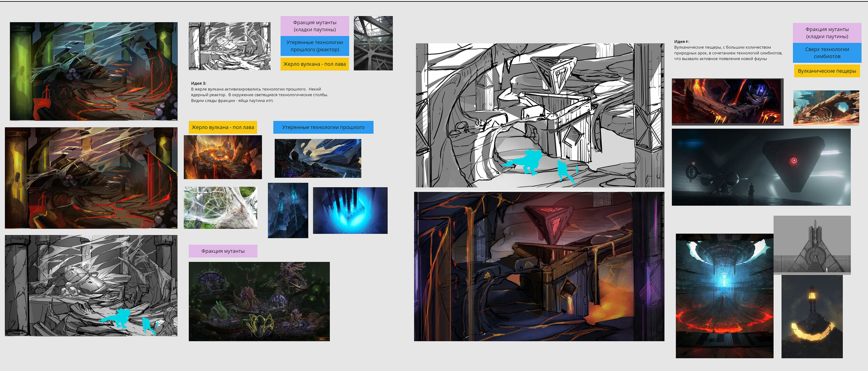Screen dimensions: 868x371
Task: Click the blue circular chamber with red ring image
Action: click(725, 296)
